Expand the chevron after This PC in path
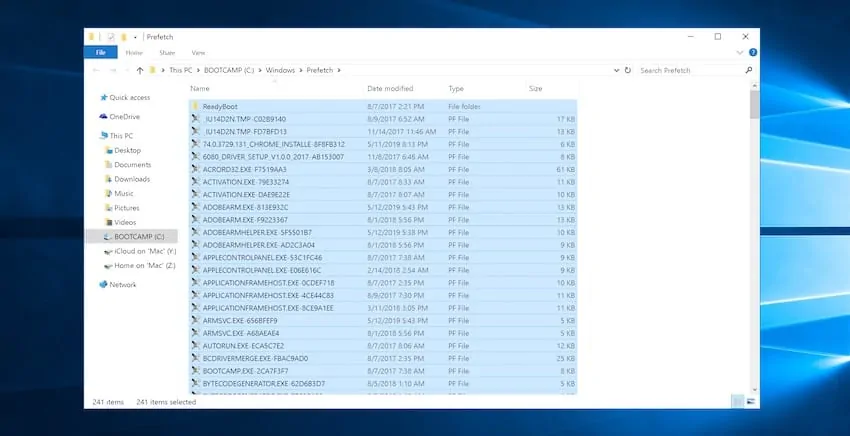Viewport: 850px width, 436px height. coord(198,70)
